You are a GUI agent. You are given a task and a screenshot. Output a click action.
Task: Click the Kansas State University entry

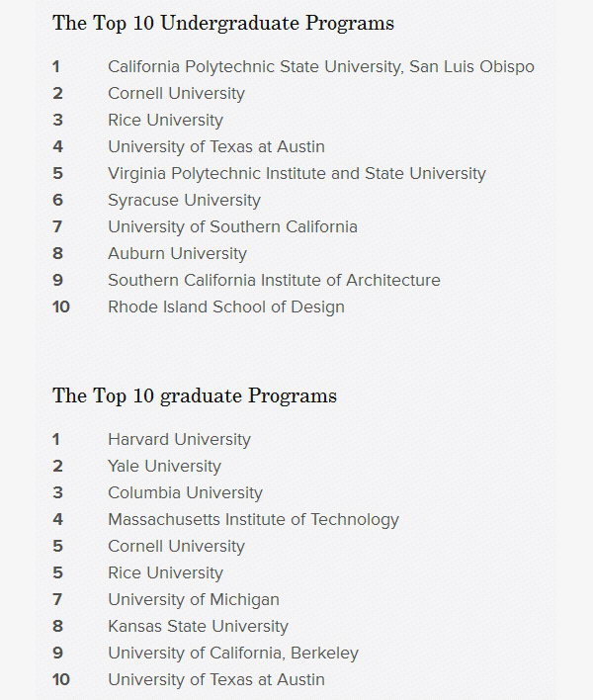(198, 627)
